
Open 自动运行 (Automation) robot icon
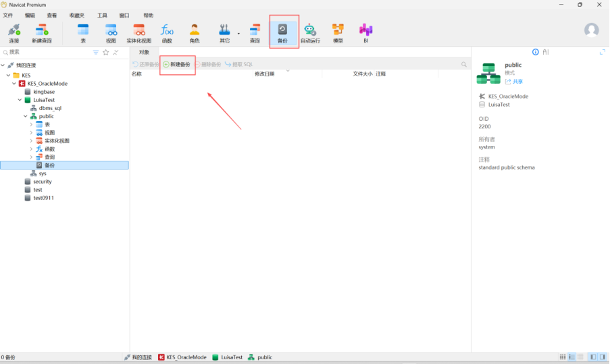pyautogui.click(x=310, y=32)
